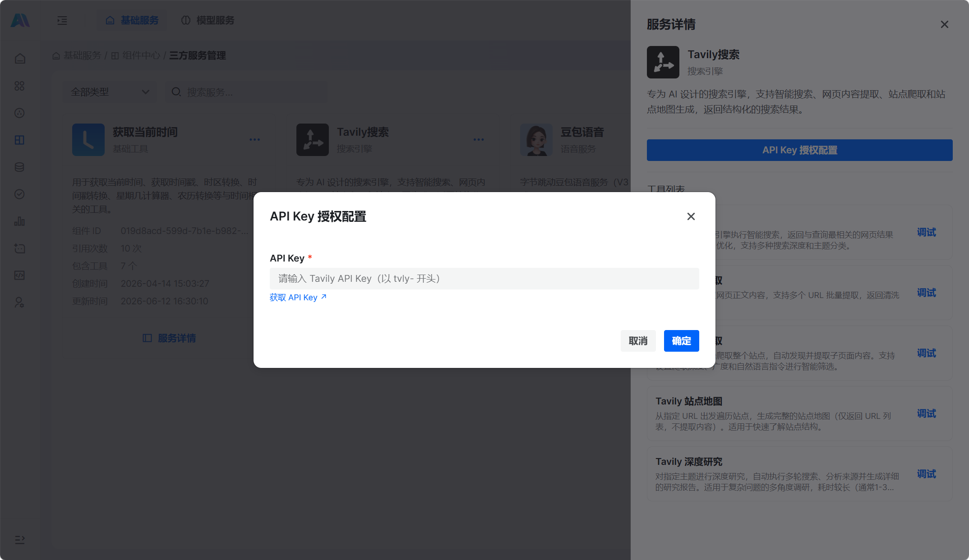Click the clock icon of 获取当前时间 card
Viewport: 969px width, 560px height.
click(88, 140)
